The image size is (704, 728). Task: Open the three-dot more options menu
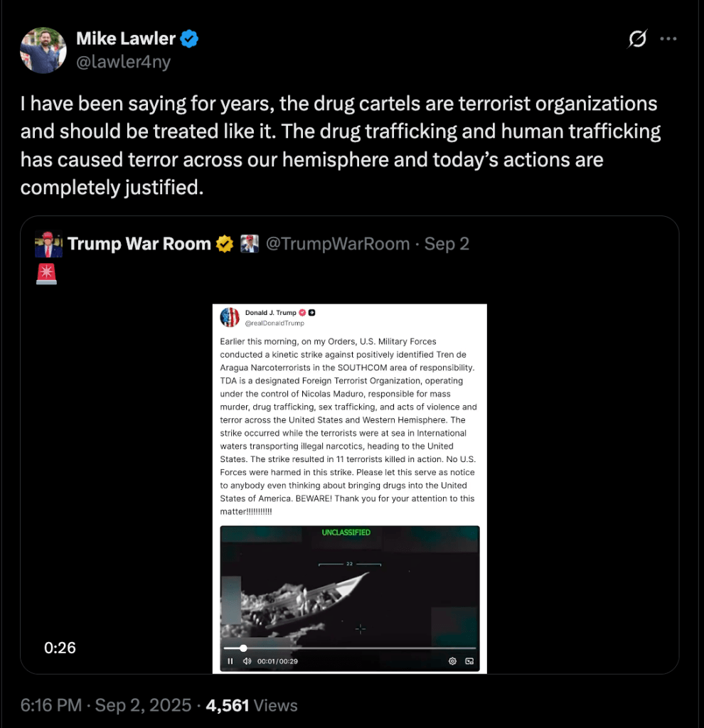pos(668,39)
